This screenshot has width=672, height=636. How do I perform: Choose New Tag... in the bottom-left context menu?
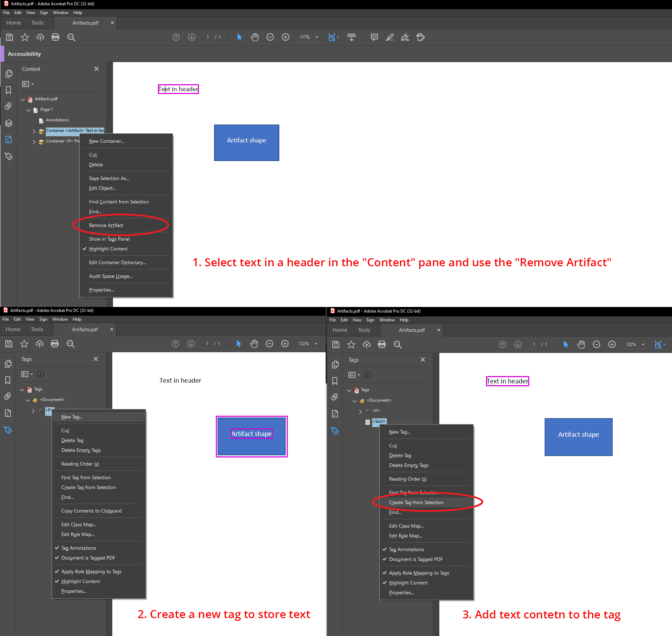pyautogui.click(x=72, y=417)
